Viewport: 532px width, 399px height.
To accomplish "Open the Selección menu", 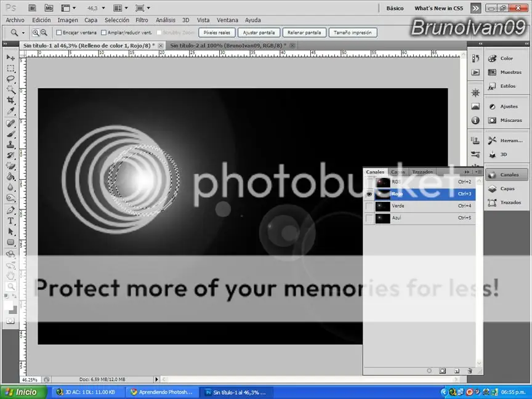I will click(x=117, y=20).
